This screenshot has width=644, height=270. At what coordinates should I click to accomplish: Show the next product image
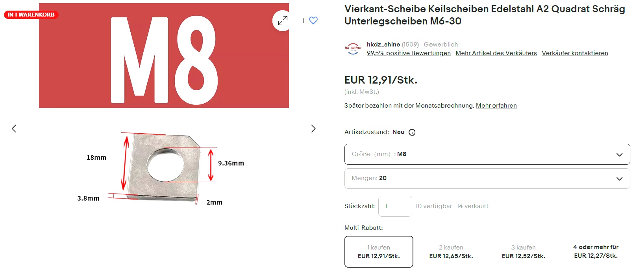(313, 128)
